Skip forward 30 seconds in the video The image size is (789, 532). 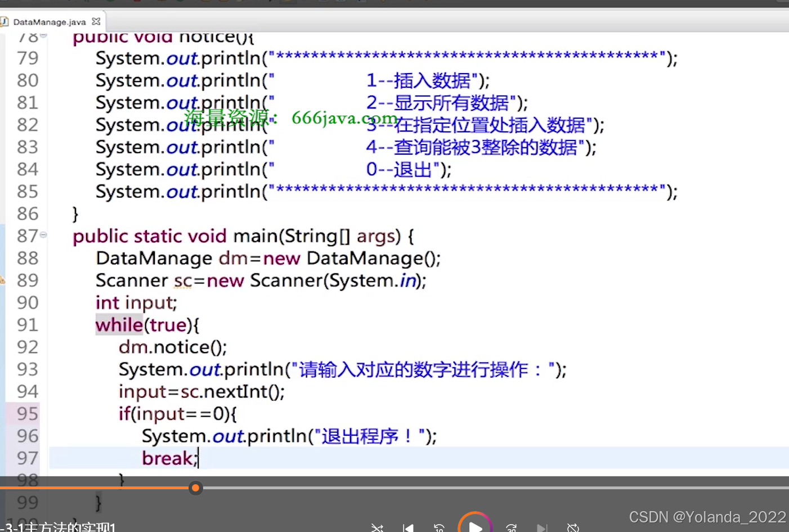[511, 528]
